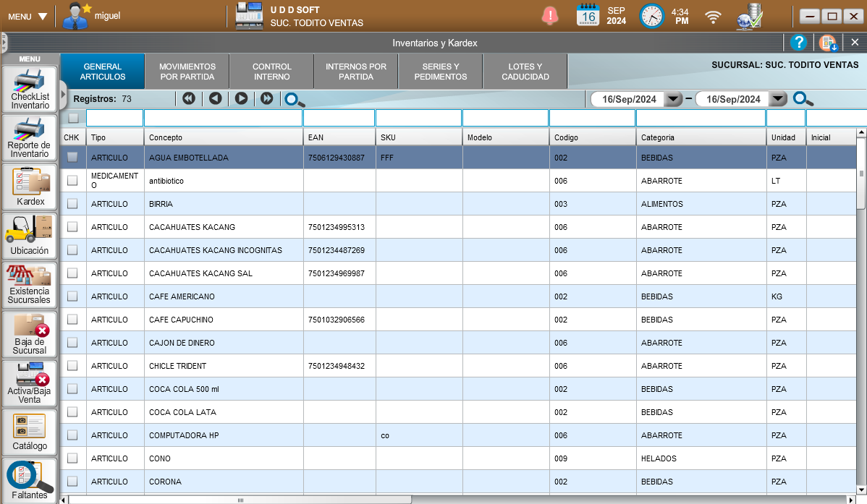867x504 pixels.
Task: Open the CheckList Inventario sidebar icon
Action: point(30,89)
